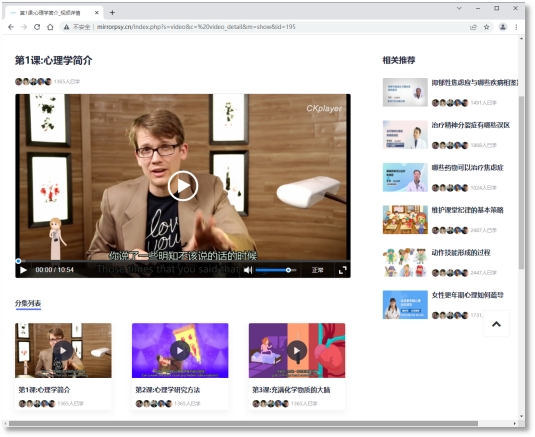Open recommended video 哪些药物可以治疗焦虑症
Screen dimensions: 535x437
467,167
